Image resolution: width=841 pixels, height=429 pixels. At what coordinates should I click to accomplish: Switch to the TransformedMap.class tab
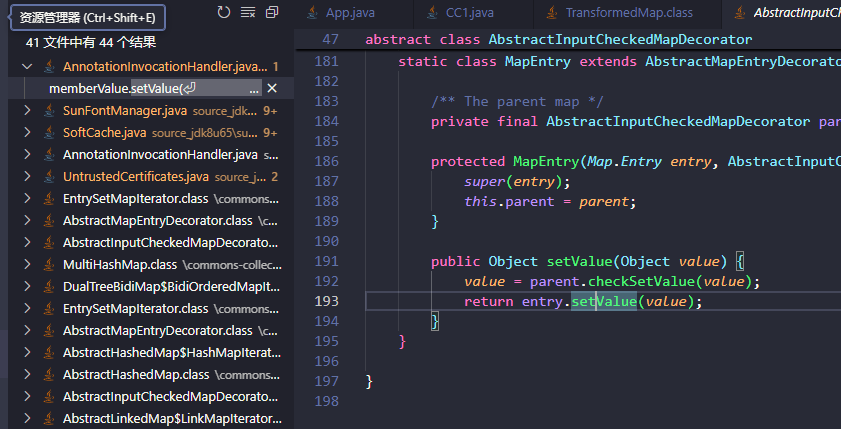click(x=628, y=13)
